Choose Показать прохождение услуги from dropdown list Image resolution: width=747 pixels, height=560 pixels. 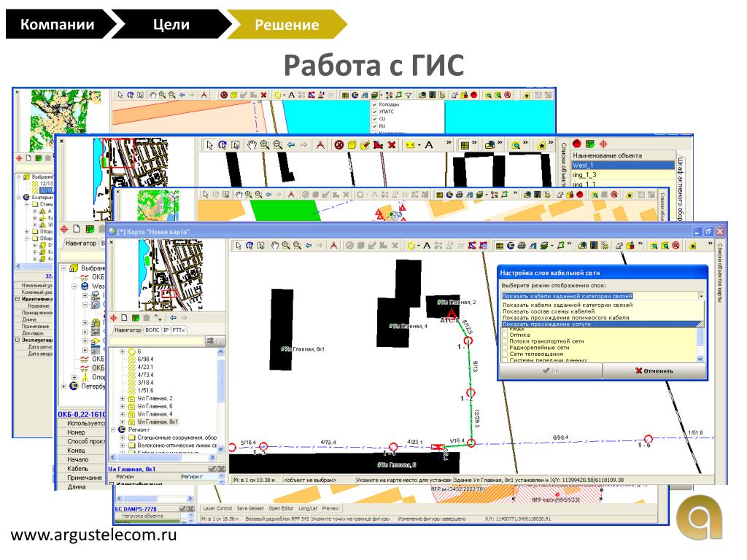click(602, 324)
